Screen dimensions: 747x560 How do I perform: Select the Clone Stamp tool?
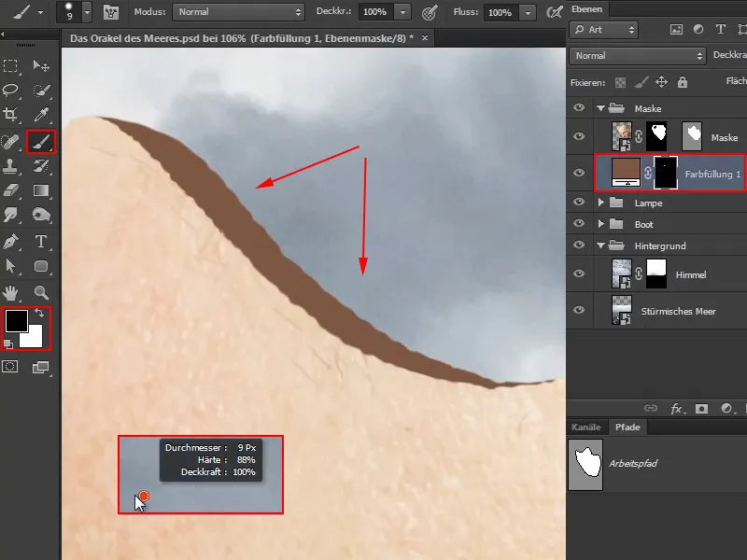(10, 166)
